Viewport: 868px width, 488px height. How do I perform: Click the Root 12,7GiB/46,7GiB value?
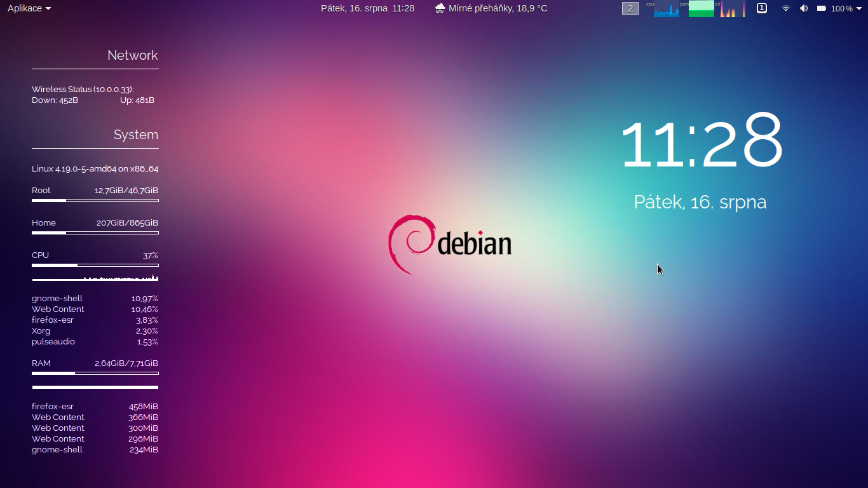(126, 191)
